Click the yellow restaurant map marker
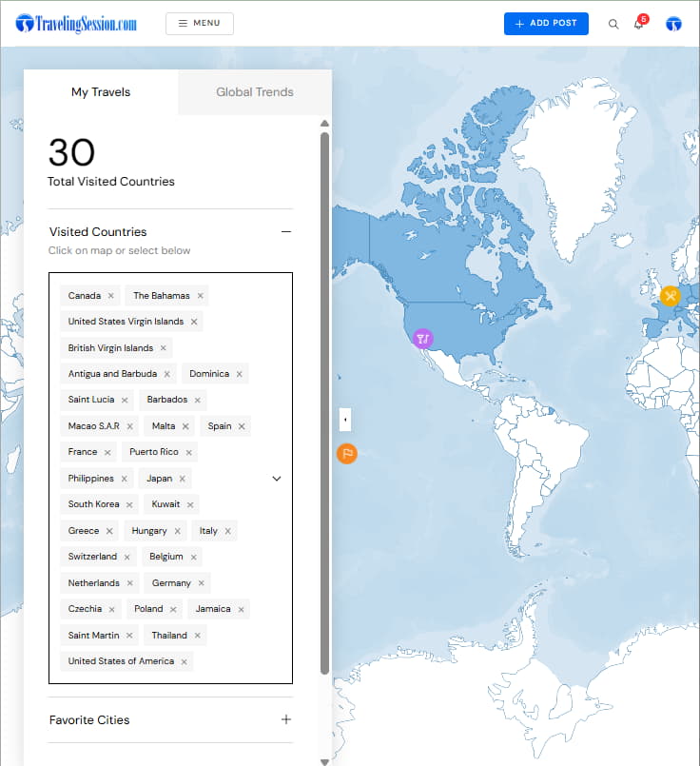This screenshot has height=766, width=700. 671,296
